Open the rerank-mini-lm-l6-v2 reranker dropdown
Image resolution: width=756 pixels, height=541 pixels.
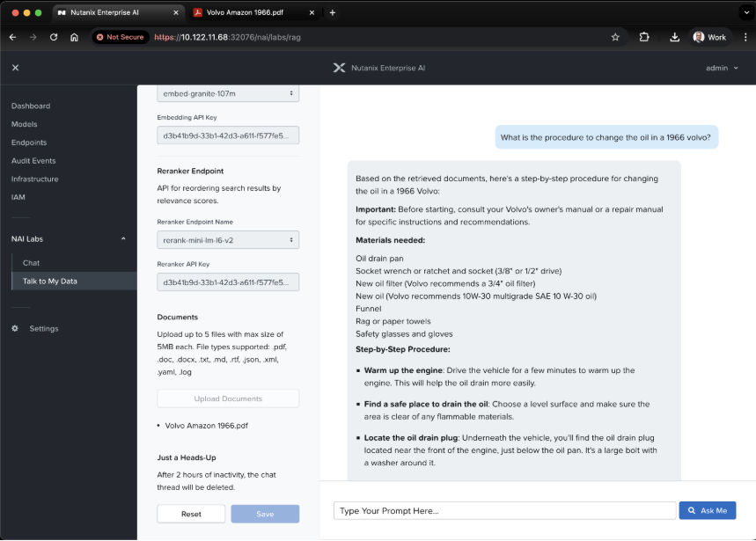[228, 239]
